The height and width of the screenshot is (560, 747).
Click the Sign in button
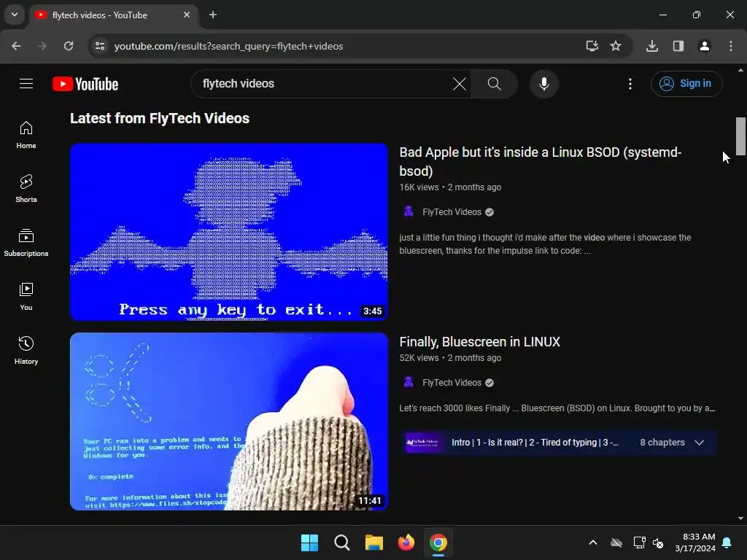(686, 84)
